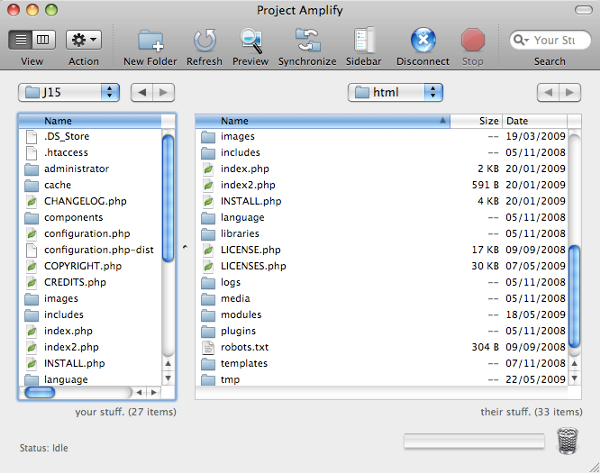Click the Synchronize folders icon
The width and height of the screenshot is (600, 473).
(308, 40)
